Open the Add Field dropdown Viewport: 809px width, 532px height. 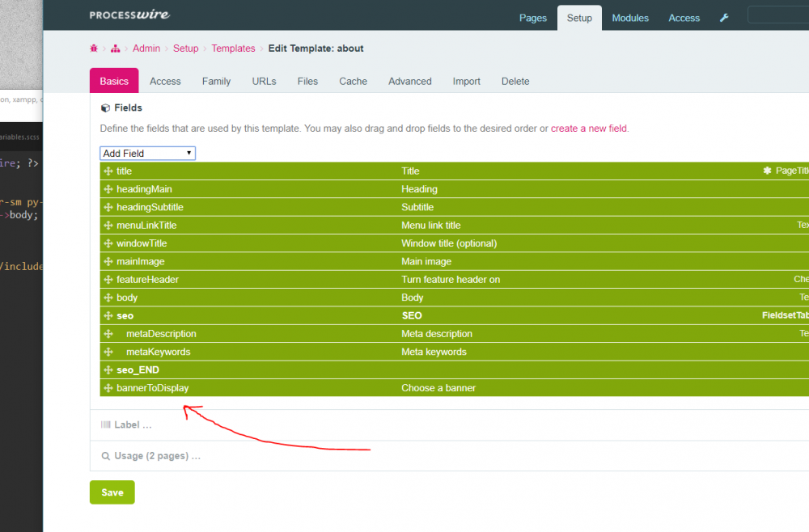click(x=147, y=153)
